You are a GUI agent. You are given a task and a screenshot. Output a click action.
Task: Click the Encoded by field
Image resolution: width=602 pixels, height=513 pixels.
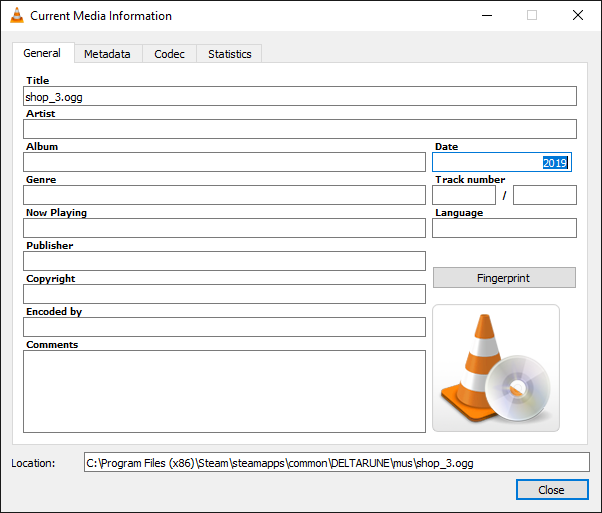224,327
